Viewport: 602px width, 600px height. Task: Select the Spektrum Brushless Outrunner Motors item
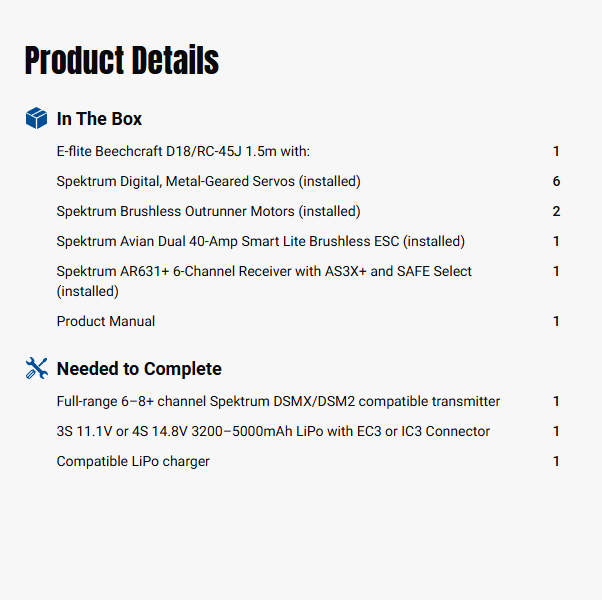tap(208, 211)
